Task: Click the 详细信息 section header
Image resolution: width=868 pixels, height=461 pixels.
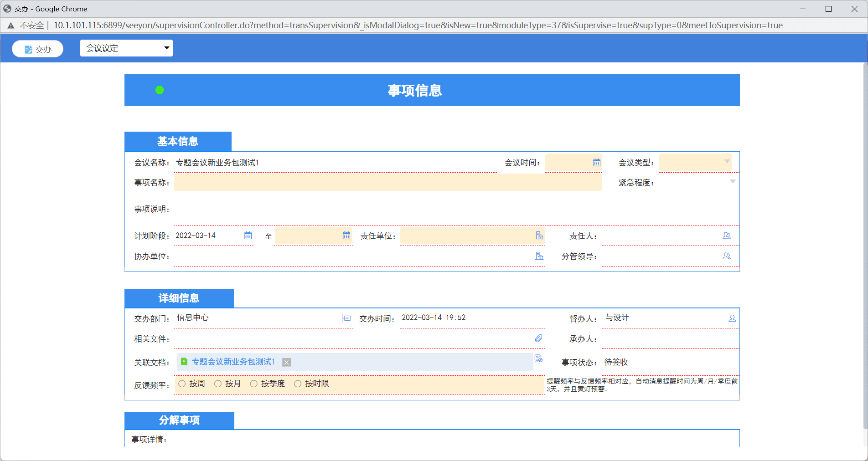Action: 179,298
